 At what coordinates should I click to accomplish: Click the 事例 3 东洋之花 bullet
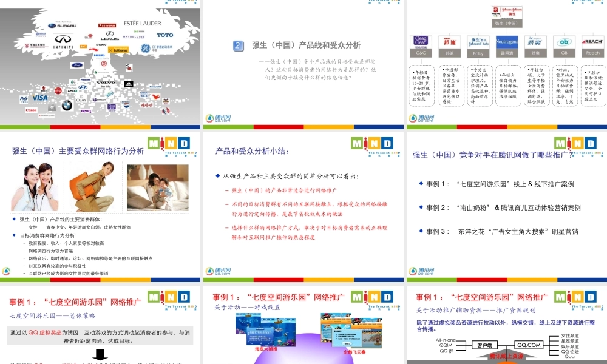[502, 232]
